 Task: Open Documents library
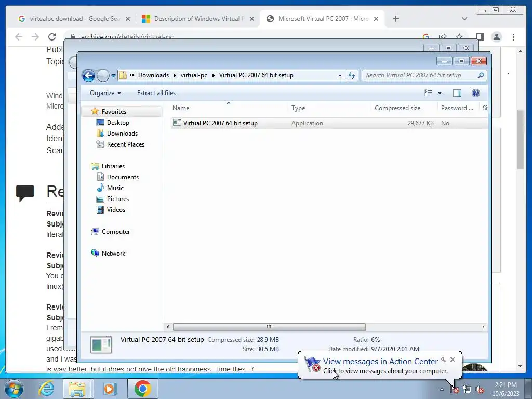[123, 177]
